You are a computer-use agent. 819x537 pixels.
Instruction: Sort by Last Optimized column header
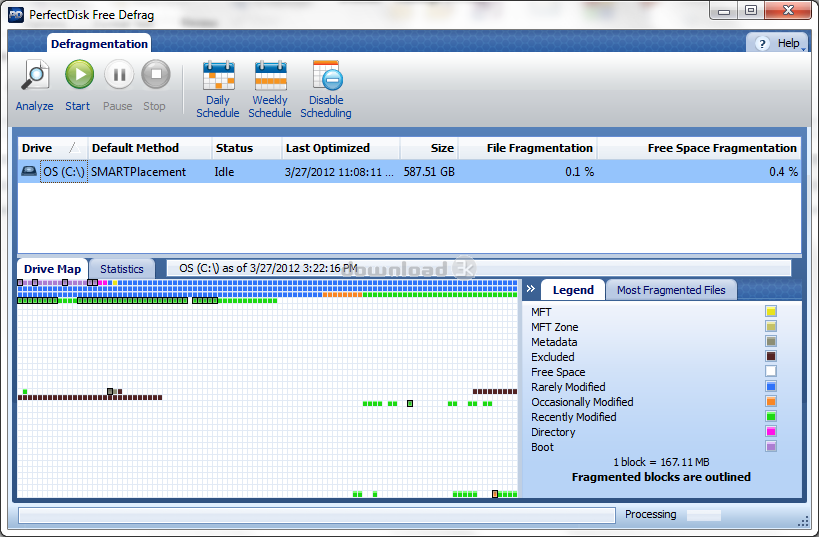tap(341, 148)
